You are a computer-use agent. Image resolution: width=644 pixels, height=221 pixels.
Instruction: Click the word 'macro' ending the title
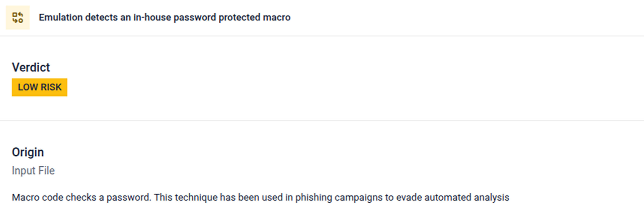(x=277, y=18)
